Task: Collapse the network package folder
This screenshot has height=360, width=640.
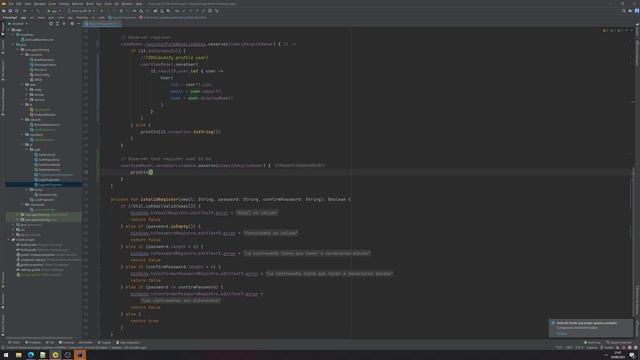Action: (22, 120)
